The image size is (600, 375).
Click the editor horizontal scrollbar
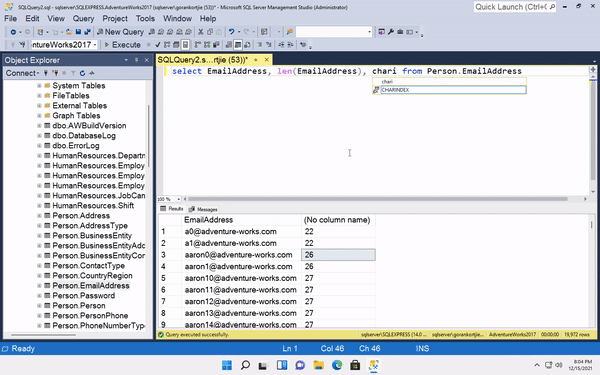pos(377,199)
